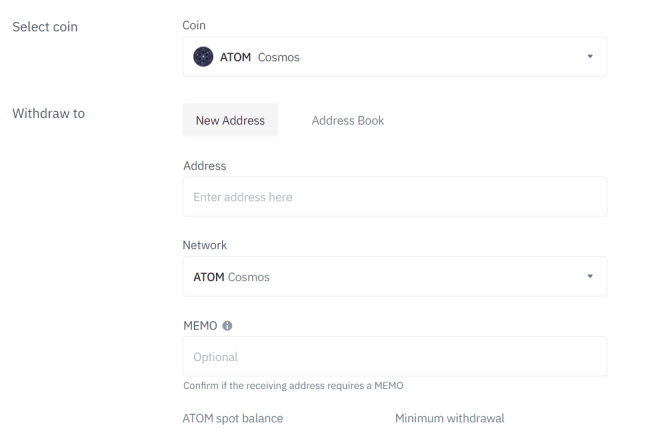Open the ATOM Cosmos coin selector
Viewport: 650px width, 433px height.
pyautogui.click(x=394, y=57)
